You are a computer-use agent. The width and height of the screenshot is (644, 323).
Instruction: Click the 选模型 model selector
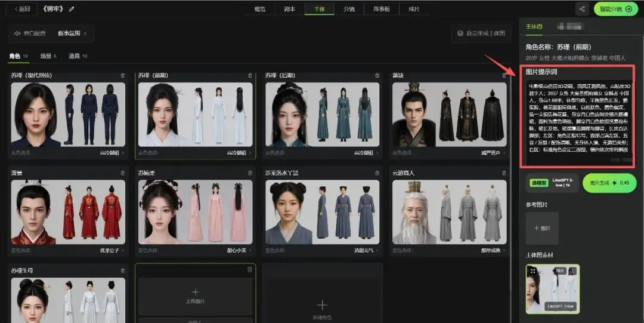tap(552, 183)
